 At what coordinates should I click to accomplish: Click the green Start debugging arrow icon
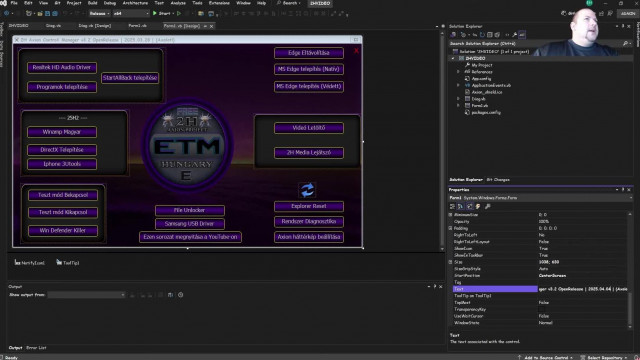click(155, 13)
